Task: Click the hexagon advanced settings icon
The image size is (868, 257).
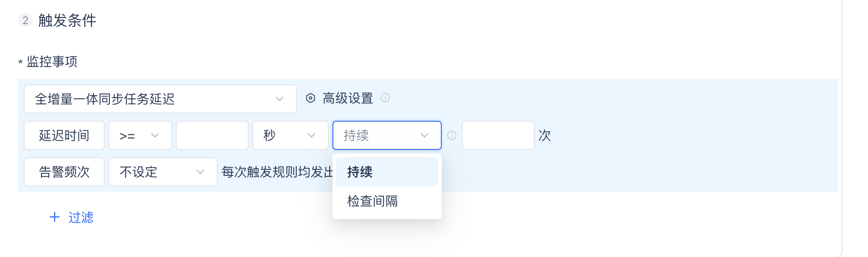Action: [x=311, y=98]
